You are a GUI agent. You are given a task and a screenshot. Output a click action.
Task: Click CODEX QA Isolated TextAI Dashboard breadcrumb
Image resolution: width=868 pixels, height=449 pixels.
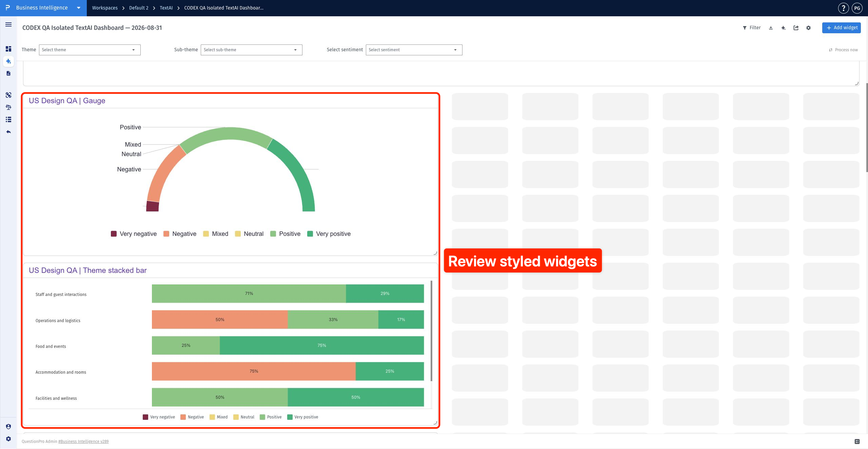(x=224, y=8)
